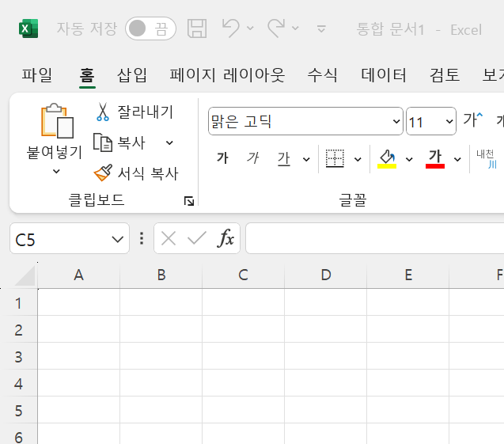Click cell A1

(x=79, y=302)
